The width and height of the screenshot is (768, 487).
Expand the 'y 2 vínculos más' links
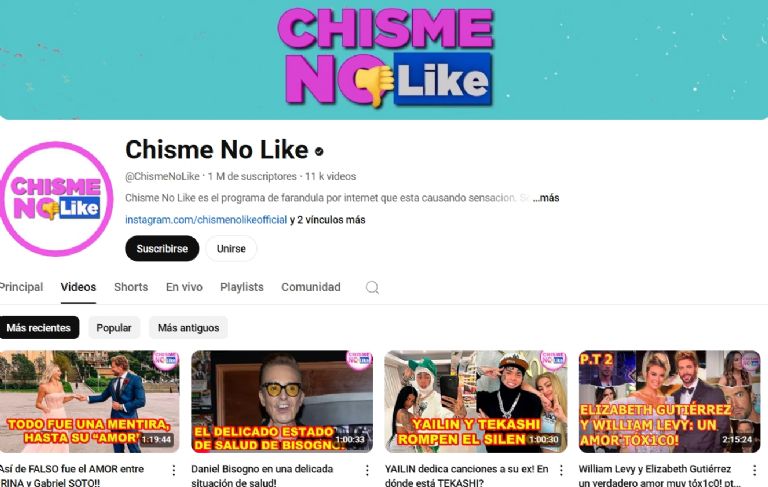[328, 220]
